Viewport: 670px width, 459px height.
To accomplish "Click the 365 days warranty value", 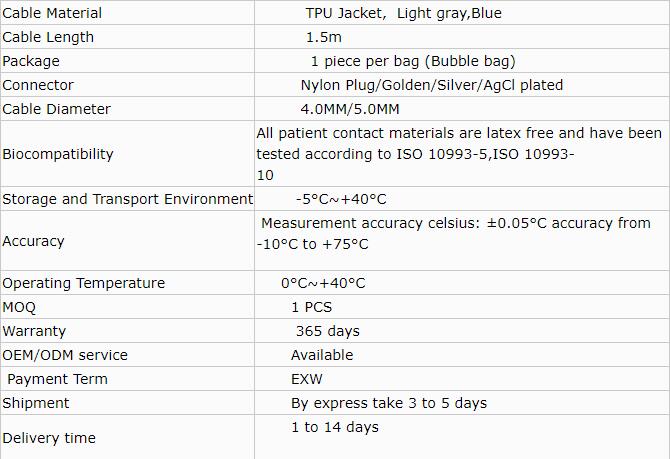I will click(327, 331).
